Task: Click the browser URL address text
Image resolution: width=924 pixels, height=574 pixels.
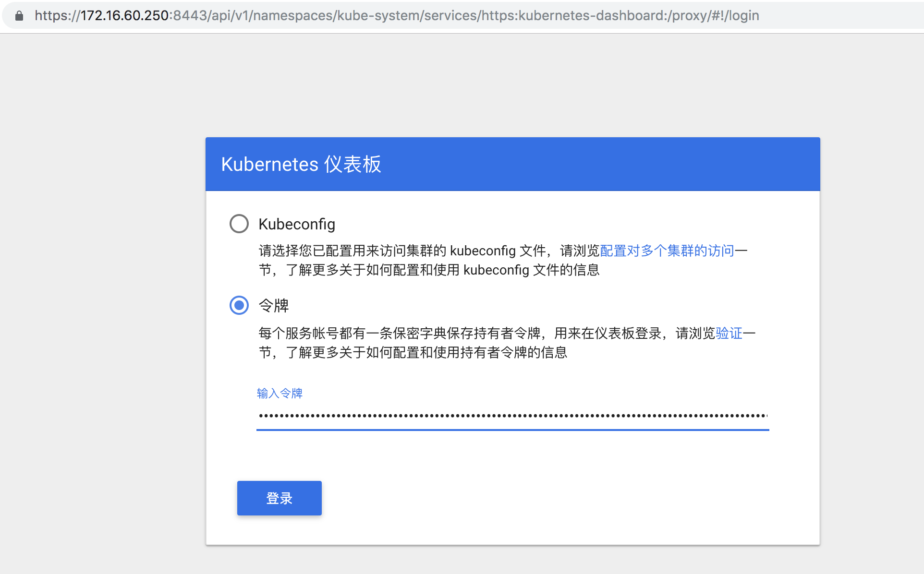Action: [x=397, y=16]
